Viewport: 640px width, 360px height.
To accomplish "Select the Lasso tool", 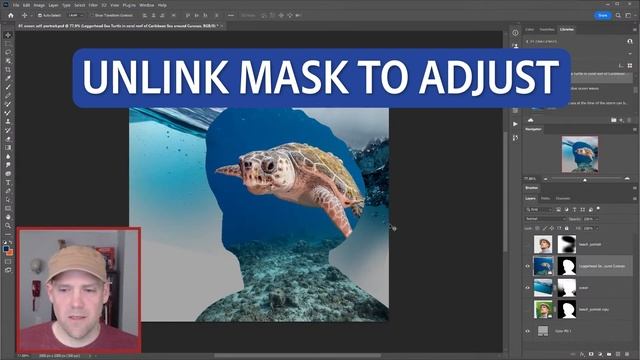I will coord(8,52).
